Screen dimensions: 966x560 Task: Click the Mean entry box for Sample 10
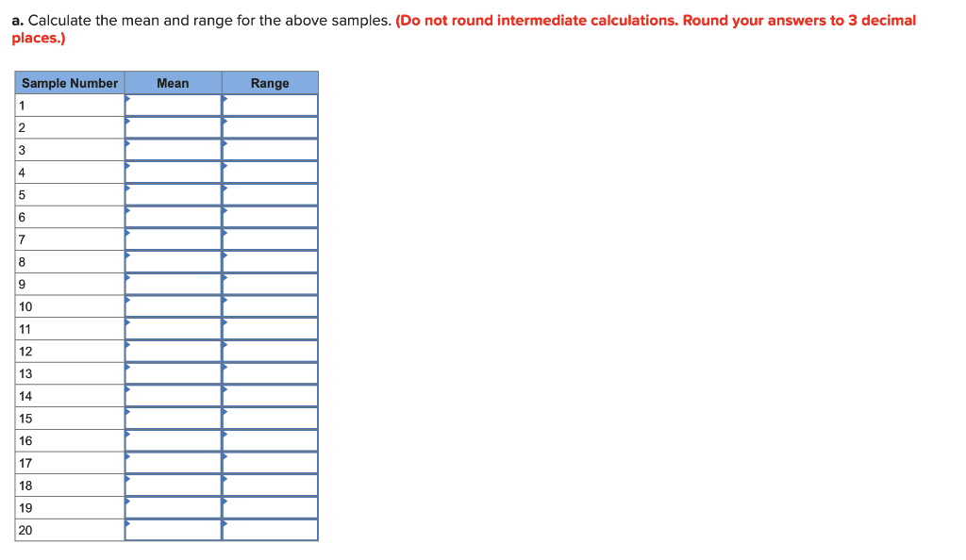pyautogui.click(x=173, y=306)
